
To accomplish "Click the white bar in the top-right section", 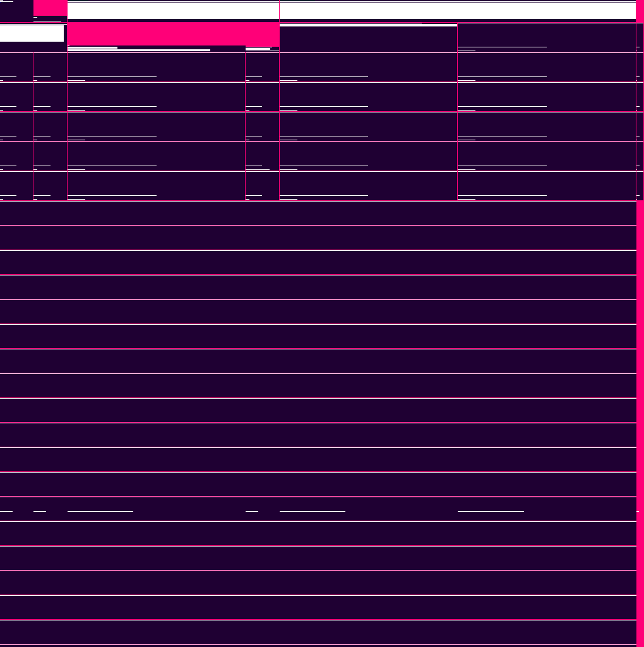I will point(457,11).
